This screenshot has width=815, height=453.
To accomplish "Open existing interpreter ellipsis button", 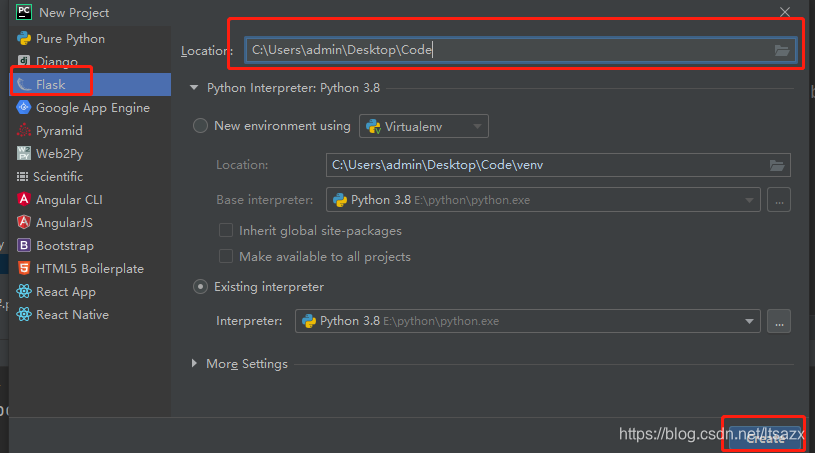I will 779,321.
